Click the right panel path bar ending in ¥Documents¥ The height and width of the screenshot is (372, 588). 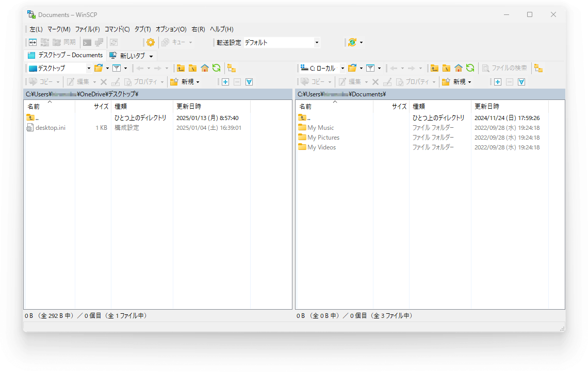pos(430,94)
